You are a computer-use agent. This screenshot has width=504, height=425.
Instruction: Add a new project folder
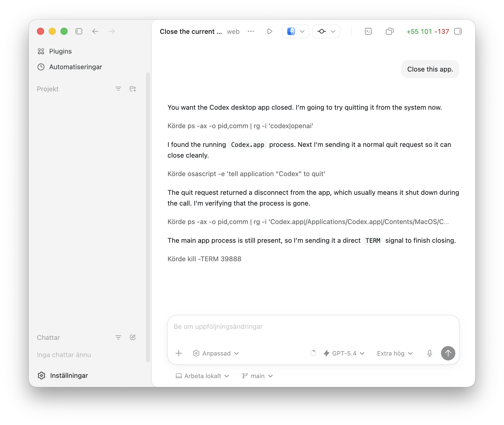pyautogui.click(x=133, y=89)
